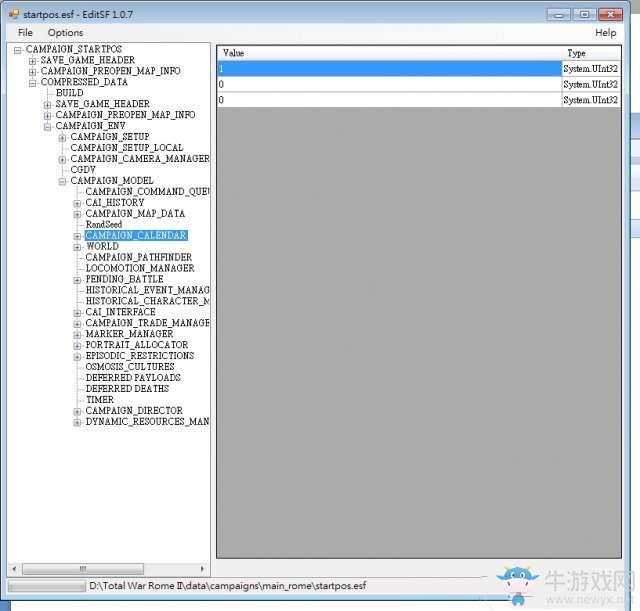
Task: Expand the top-level CAMPAIGN_PREOPEN_MAP_INFO node
Action: pyautogui.click(x=32, y=72)
